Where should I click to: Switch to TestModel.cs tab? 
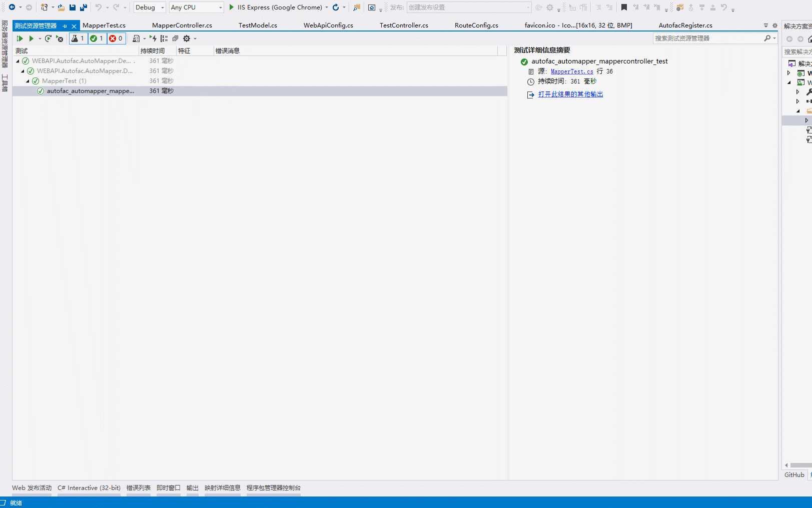pos(258,25)
